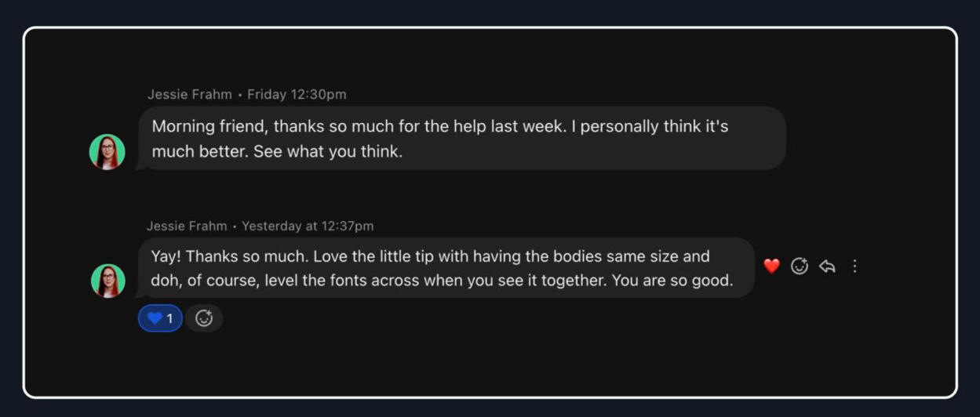Open Jessie Frahm's name above the Friday message
Image resolution: width=980 pixels, height=417 pixels.
coord(190,95)
